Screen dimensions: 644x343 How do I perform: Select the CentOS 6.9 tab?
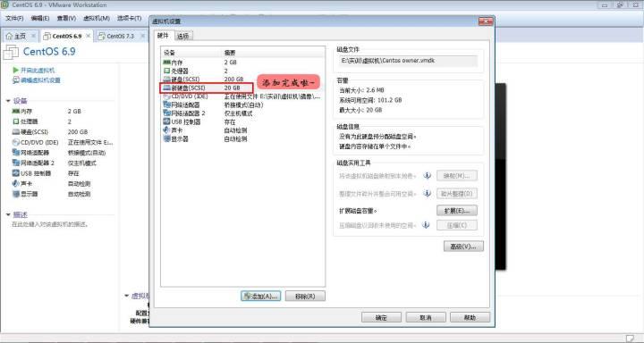(66, 36)
